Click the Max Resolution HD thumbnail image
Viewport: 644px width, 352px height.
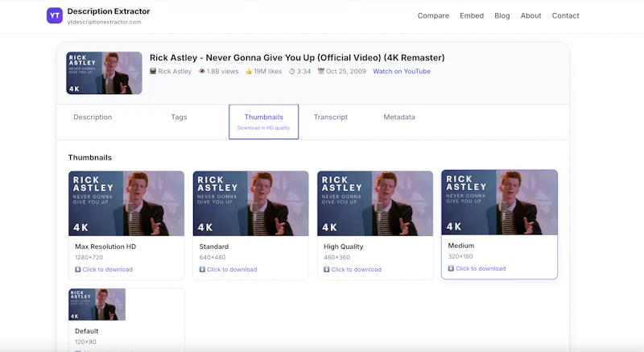[126, 203]
